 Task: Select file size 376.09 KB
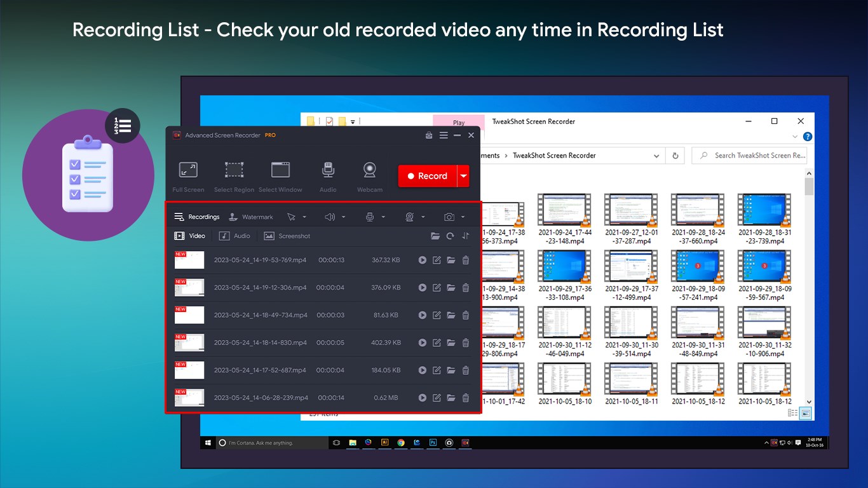click(386, 287)
